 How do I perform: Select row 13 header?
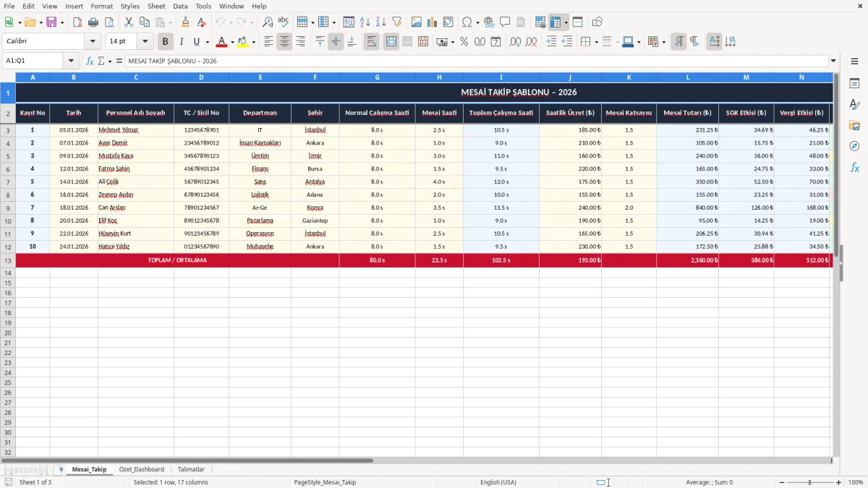click(8, 260)
